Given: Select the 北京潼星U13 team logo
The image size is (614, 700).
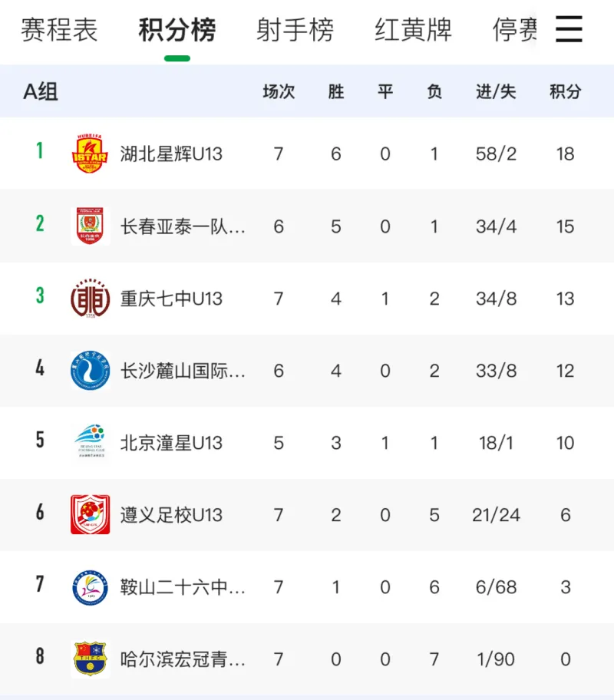Looking at the screenshot, I should pos(90,442).
